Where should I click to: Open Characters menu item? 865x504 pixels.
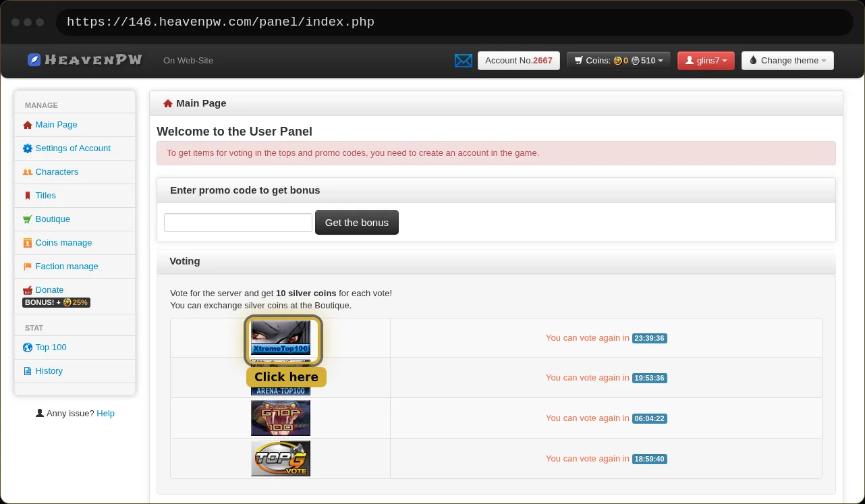57,172
